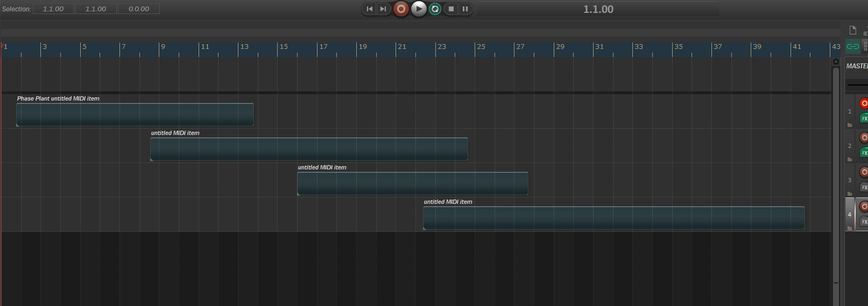Select track number 1
Viewport: 868px width, 306px height.
850,111
